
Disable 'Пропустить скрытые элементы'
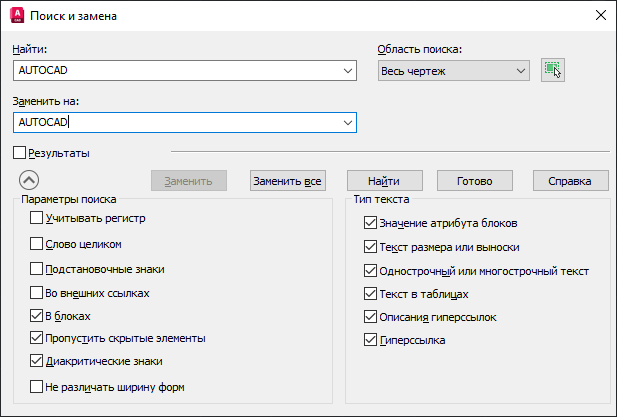tap(37, 338)
